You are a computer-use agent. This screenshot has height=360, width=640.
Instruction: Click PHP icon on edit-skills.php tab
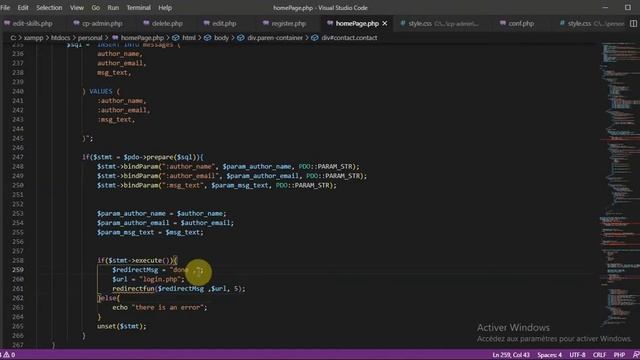7,24
